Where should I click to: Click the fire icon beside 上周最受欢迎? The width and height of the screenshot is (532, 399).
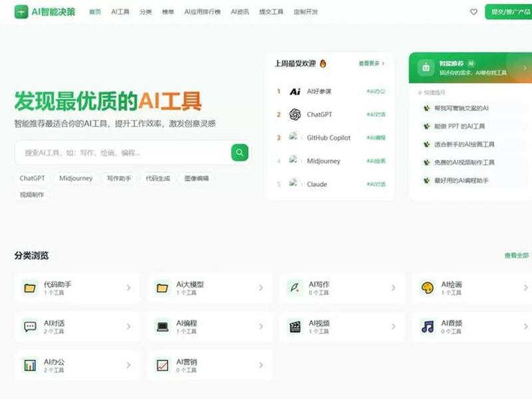(323, 63)
